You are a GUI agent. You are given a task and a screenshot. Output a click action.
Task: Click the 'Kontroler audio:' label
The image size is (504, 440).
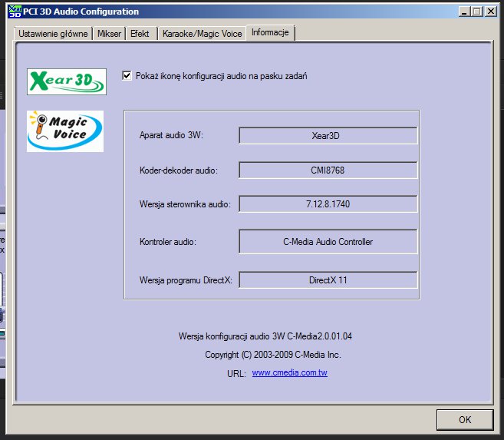coord(168,242)
